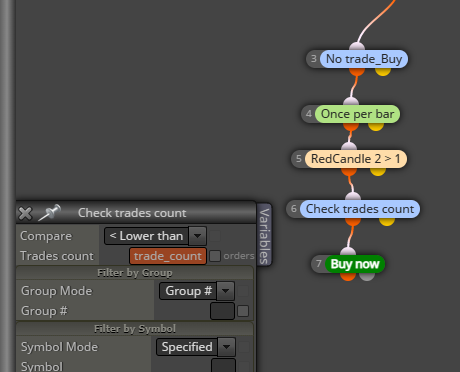Click input connector atop 'Buy now'
The image size is (460, 372).
pos(348,251)
